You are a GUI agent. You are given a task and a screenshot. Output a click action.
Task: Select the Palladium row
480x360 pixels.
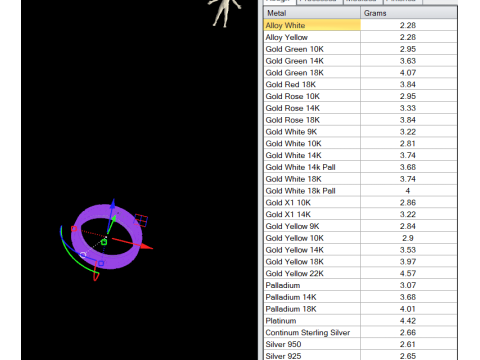[x=360, y=285]
